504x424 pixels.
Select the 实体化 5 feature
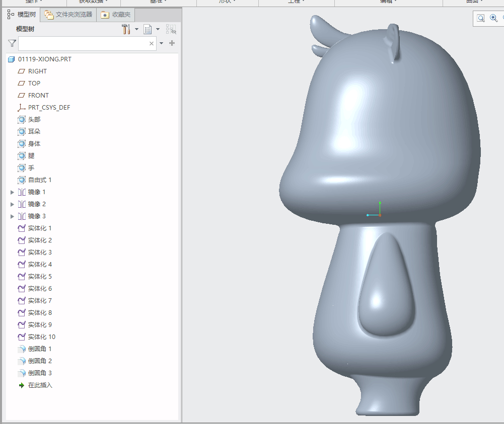click(x=35, y=277)
